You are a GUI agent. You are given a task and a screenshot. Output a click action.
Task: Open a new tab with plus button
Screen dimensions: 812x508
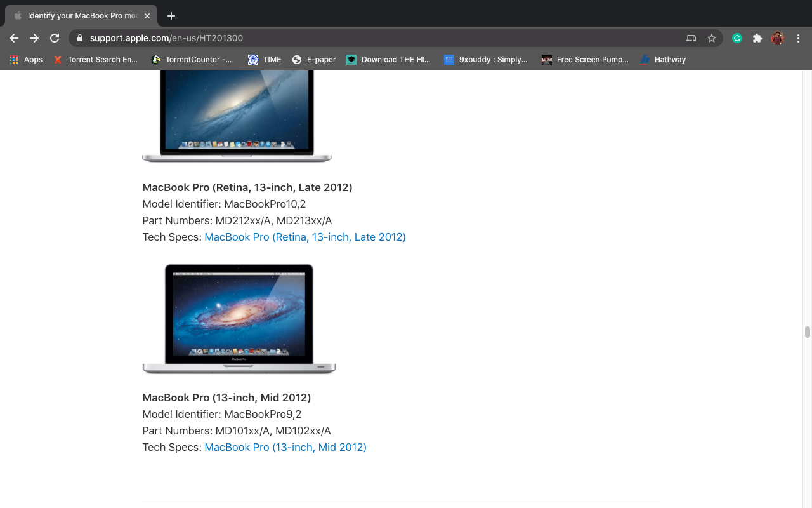[171, 16]
